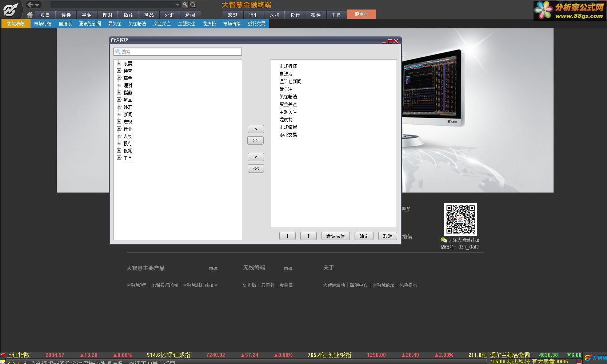Open the 炒股版 link
This screenshot has height=364, width=607.
tap(249, 285)
